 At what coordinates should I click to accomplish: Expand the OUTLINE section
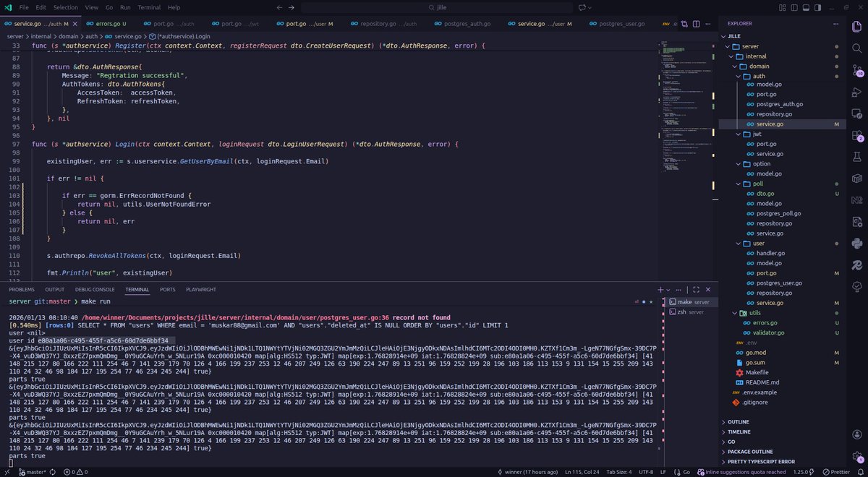[x=782, y=421]
